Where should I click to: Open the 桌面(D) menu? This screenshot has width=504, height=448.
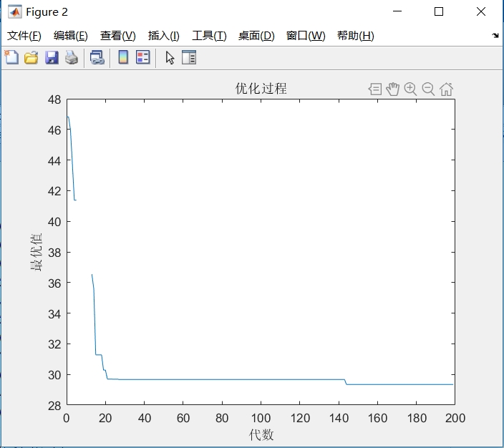256,36
